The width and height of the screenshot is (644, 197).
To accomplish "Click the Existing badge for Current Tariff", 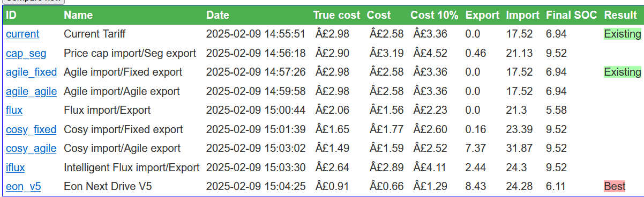I will point(622,34).
